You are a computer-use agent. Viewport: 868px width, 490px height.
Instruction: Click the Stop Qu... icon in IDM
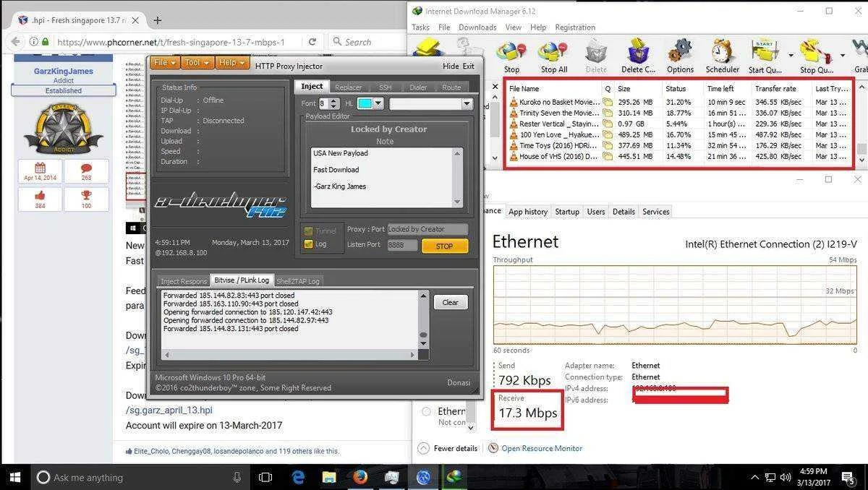[816, 52]
